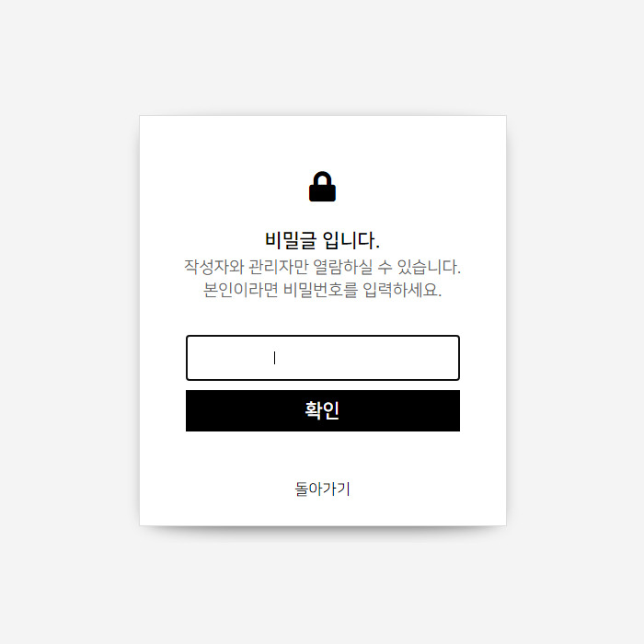Select the gray description about author and admin
Viewport: 644px width, 644px height.
[322, 267]
